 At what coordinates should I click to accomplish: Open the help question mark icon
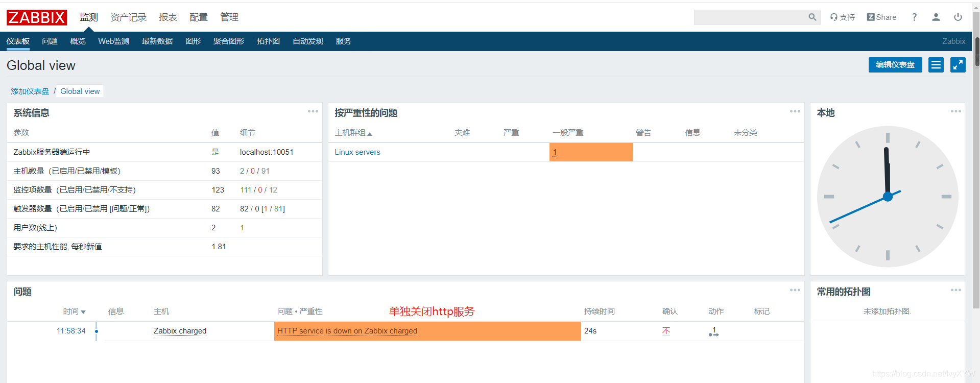click(914, 17)
